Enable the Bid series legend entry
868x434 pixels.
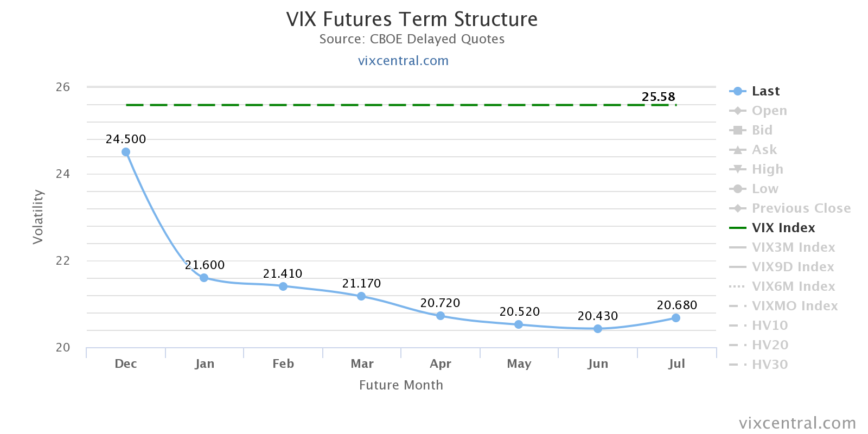click(762, 130)
